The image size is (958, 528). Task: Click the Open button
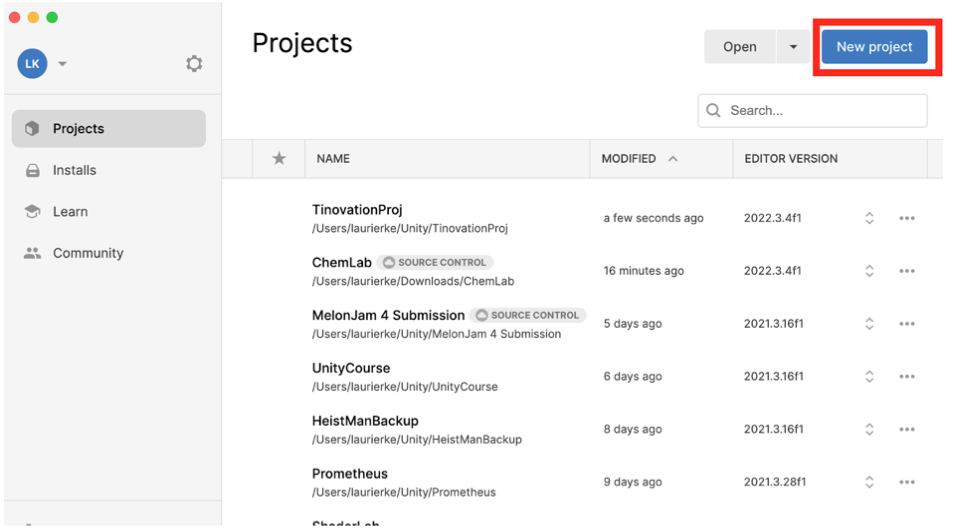coord(740,47)
